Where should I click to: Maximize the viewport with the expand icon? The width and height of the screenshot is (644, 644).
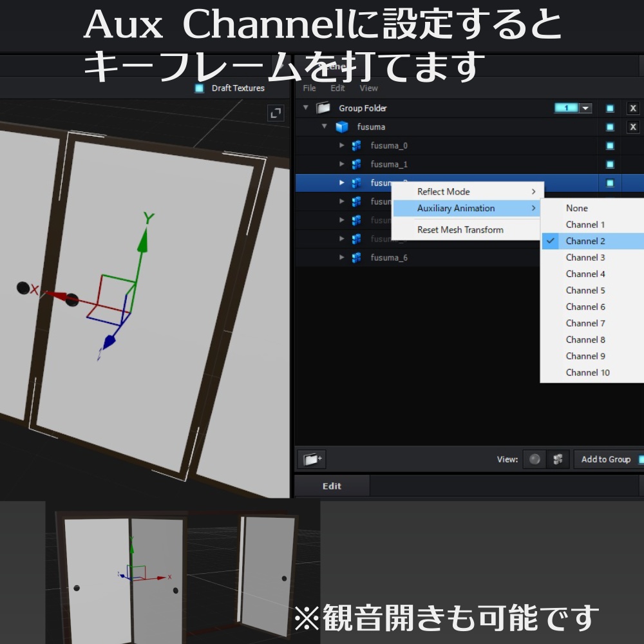276,113
